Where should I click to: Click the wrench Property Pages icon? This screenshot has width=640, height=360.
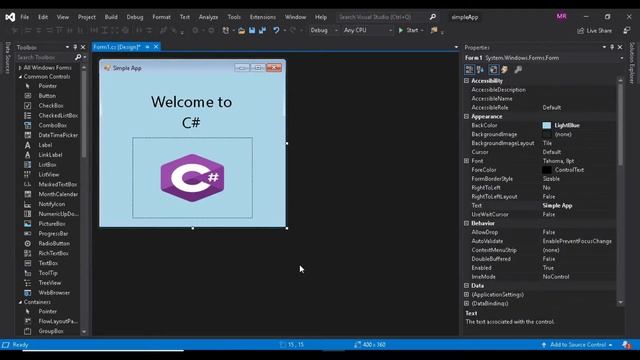[518, 70]
